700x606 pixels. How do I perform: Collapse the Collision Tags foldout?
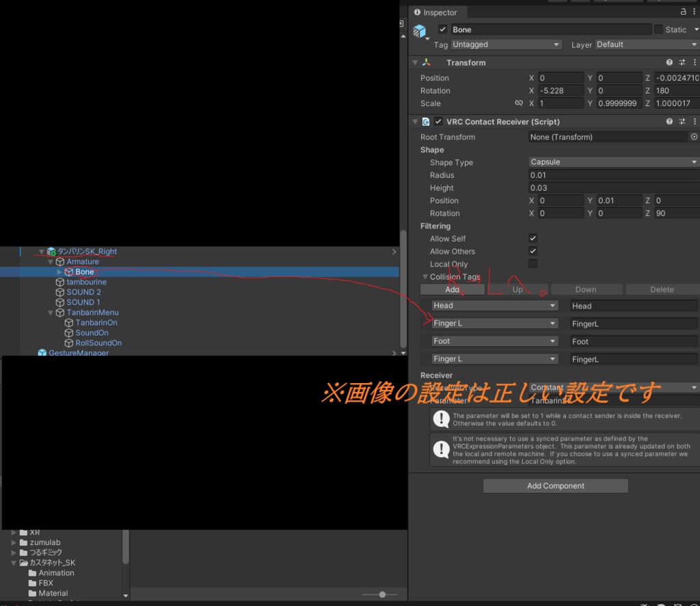click(425, 277)
